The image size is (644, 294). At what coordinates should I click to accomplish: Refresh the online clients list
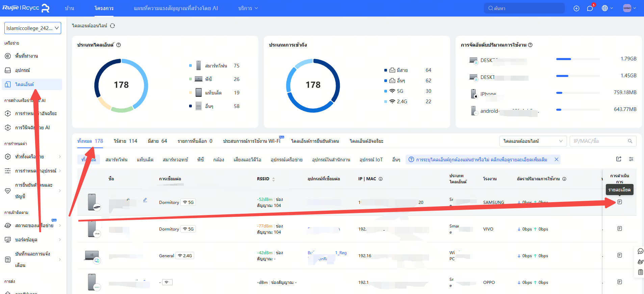pos(112,26)
